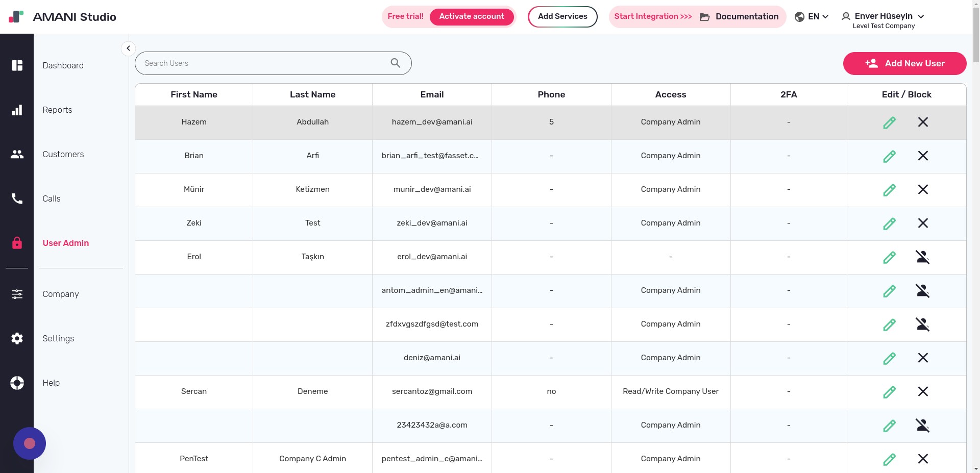Block user Sercan Deneme
The height and width of the screenshot is (473, 980).
922,391
